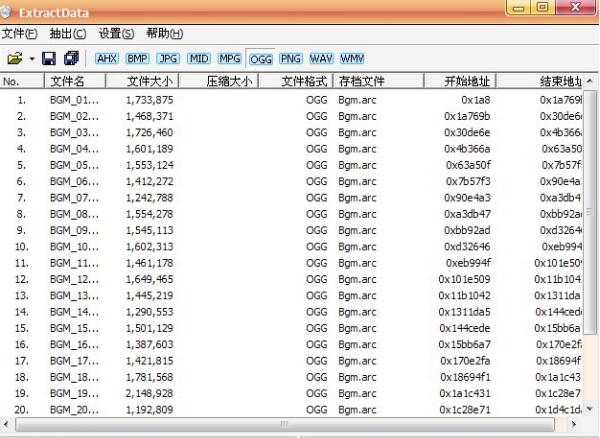Sort by the No. column header
Screen dimensions: 600x438
pyautogui.click(x=22, y=81)
